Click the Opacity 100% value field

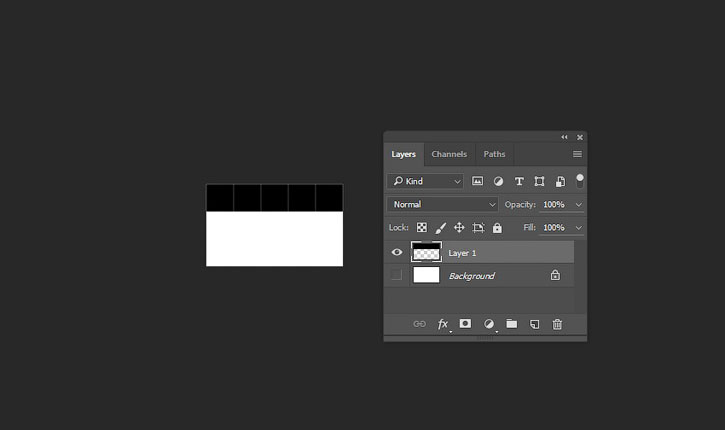(554, 204)
